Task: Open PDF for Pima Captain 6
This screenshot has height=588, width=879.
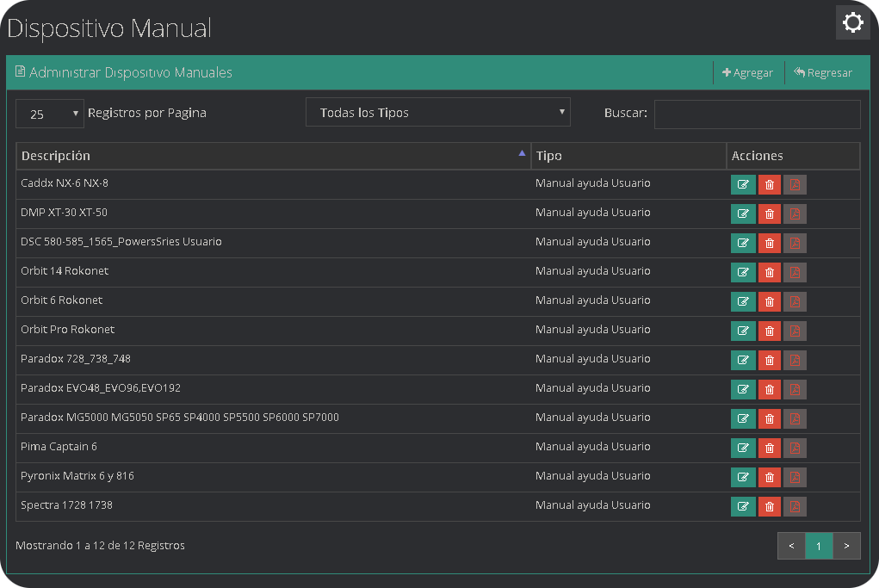Action: (795, 449)
